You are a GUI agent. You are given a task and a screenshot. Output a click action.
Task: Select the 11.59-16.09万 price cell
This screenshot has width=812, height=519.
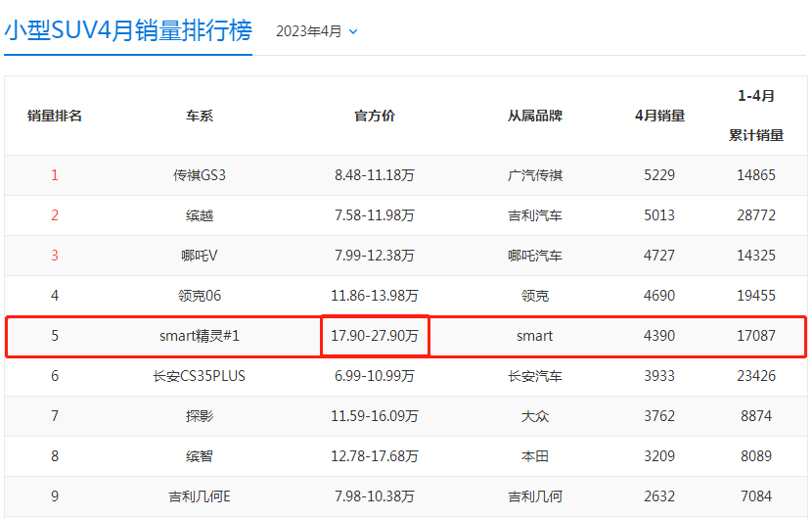click(x=375, y=416)
